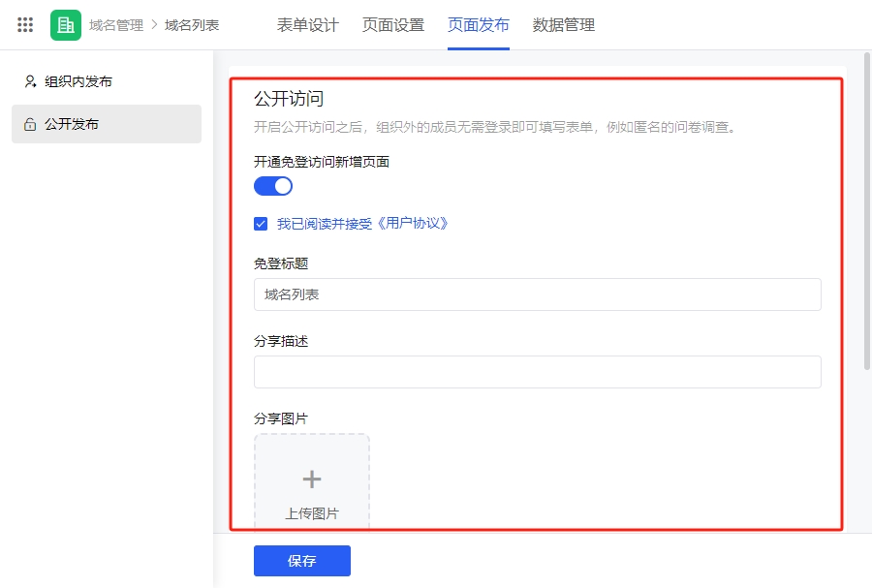Open the 《用户协议》 agreement link

click(x=413, y=224)
